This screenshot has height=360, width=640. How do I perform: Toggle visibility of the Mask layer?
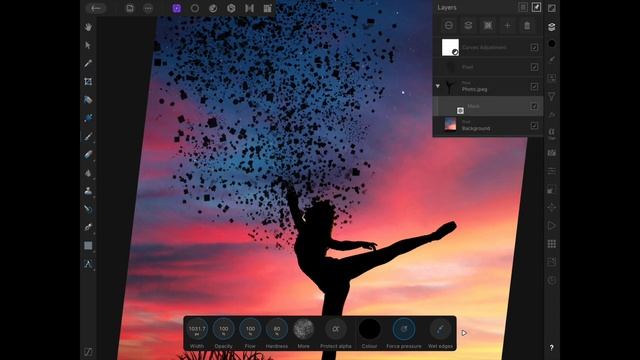click(x=534, y=106)
